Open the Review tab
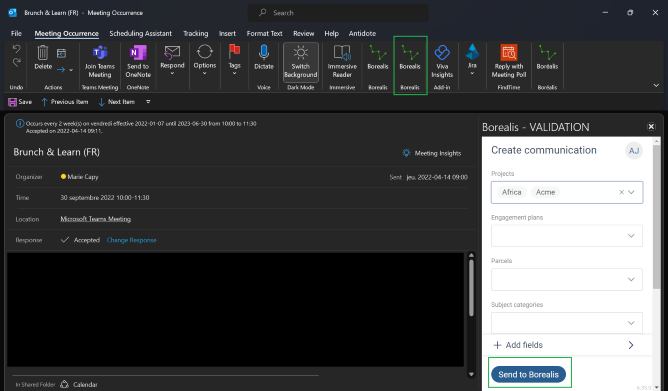This screenshot has width=668, height=391. 303,33
